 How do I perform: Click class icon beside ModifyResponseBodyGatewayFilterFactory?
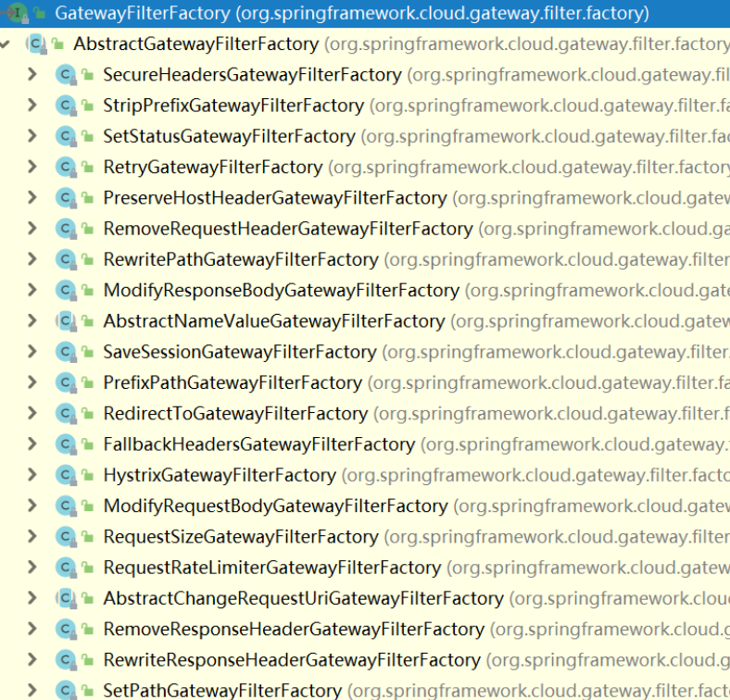click(66, 290)
